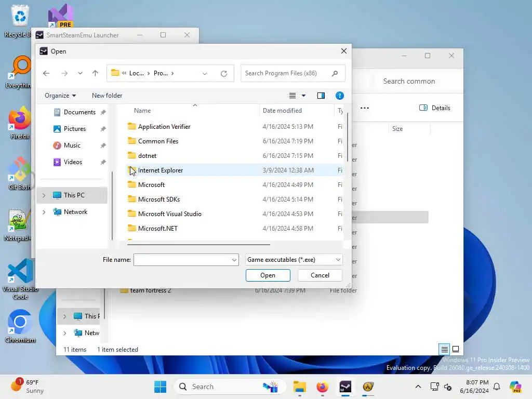Select the Internet Explorer folder

pyautogui.click(x=234, y=170)
